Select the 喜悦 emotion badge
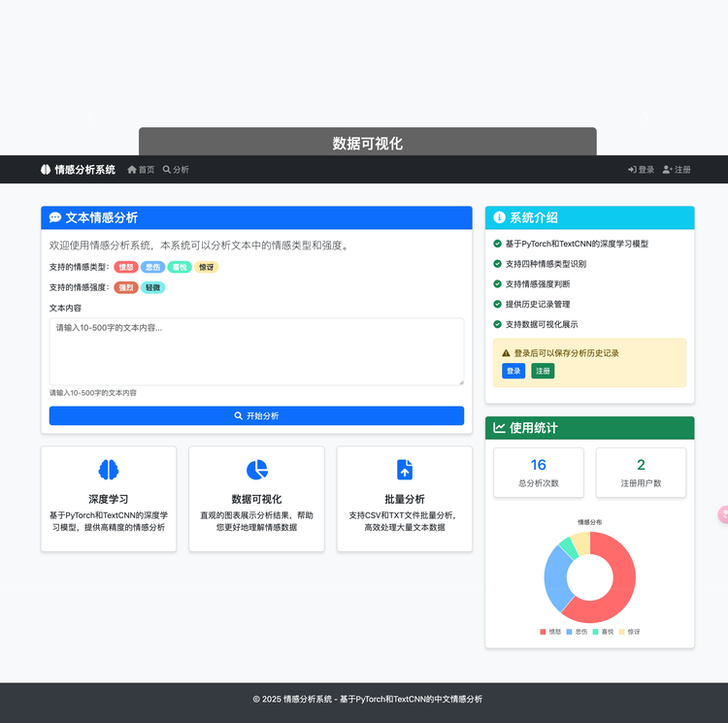Viewport: 728px width, 723px height. (x=180, y=267)
